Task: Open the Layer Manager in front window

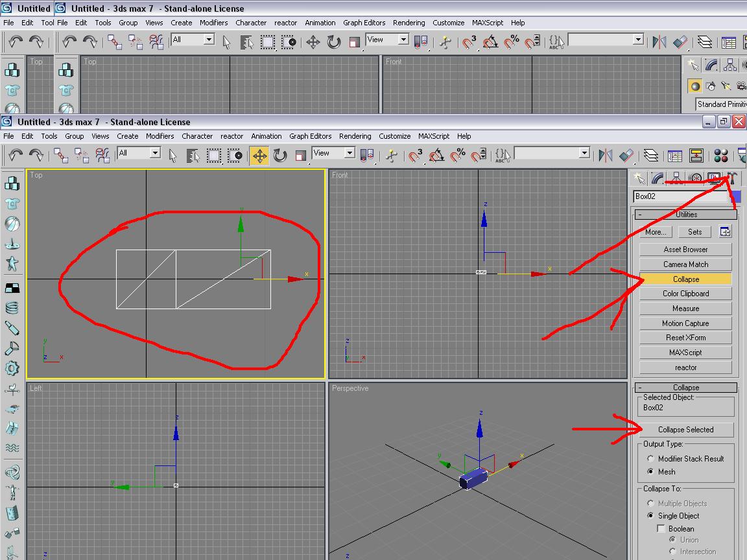Action: pos(651,156)
